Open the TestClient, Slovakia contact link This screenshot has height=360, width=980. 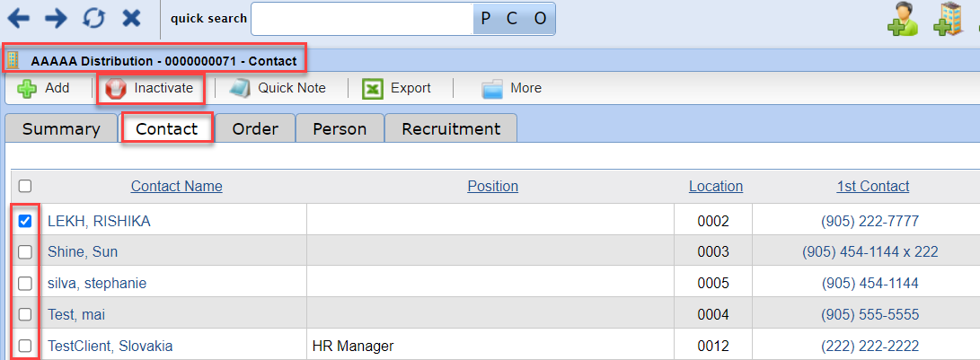coord(110,346)
